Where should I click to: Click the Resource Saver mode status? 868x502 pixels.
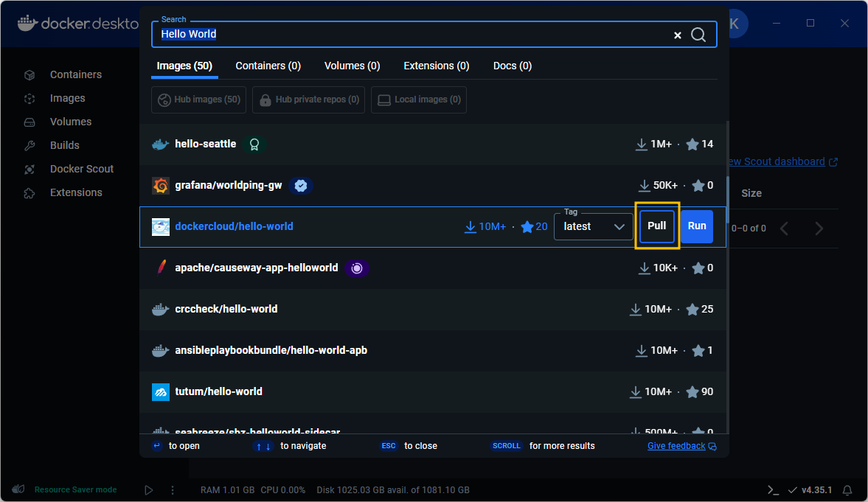(75, 489)
